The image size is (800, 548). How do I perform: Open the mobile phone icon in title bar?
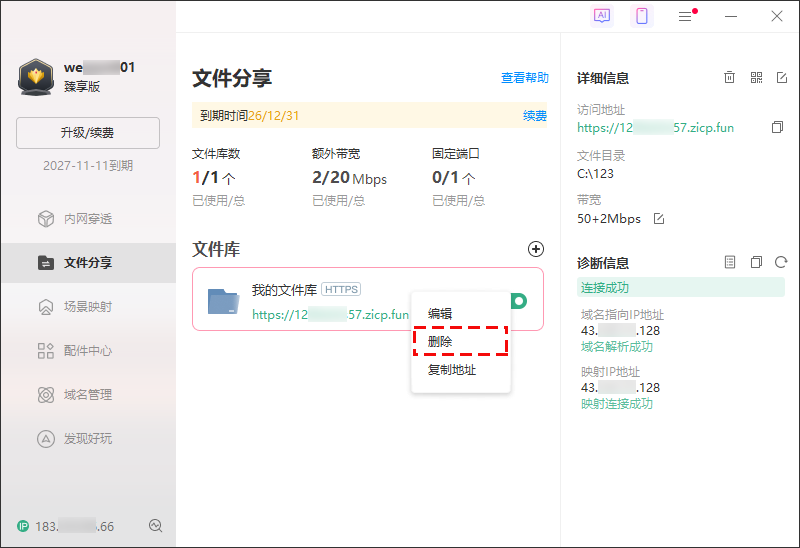coord(643,16)
